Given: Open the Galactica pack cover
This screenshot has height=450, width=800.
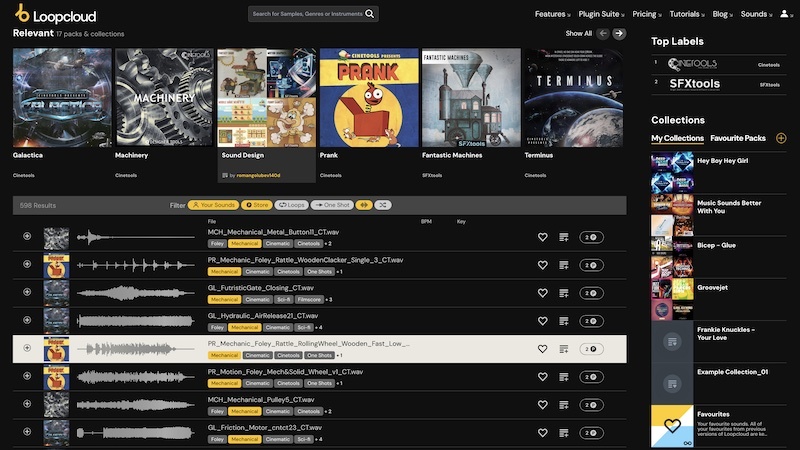Looking at the screenshot, I should tap(62, 97).
